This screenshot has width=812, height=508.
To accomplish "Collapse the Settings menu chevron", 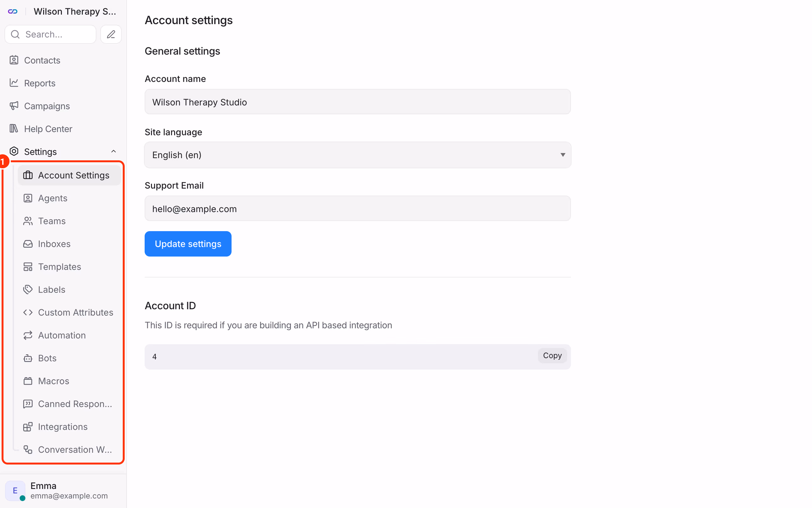I will (114, 151).
